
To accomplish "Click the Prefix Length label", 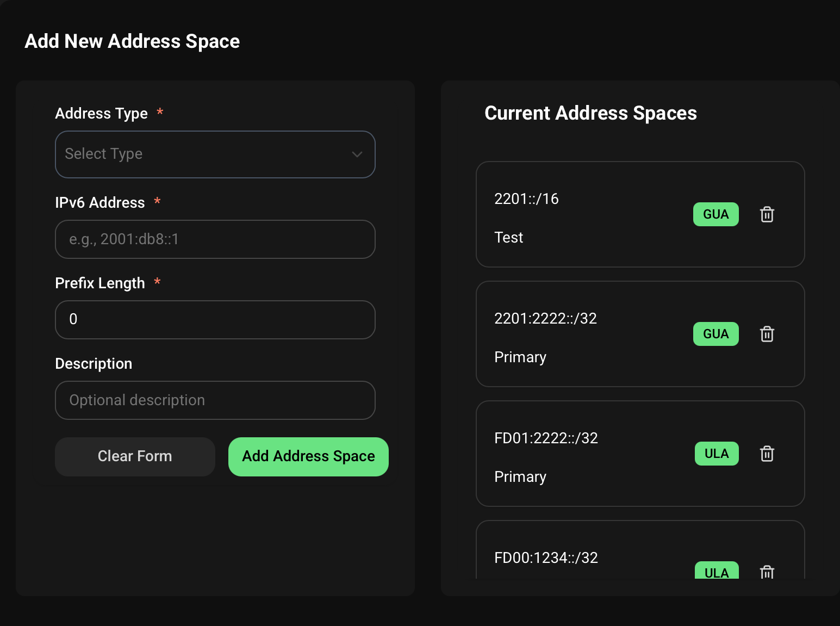I will (100, 283).
